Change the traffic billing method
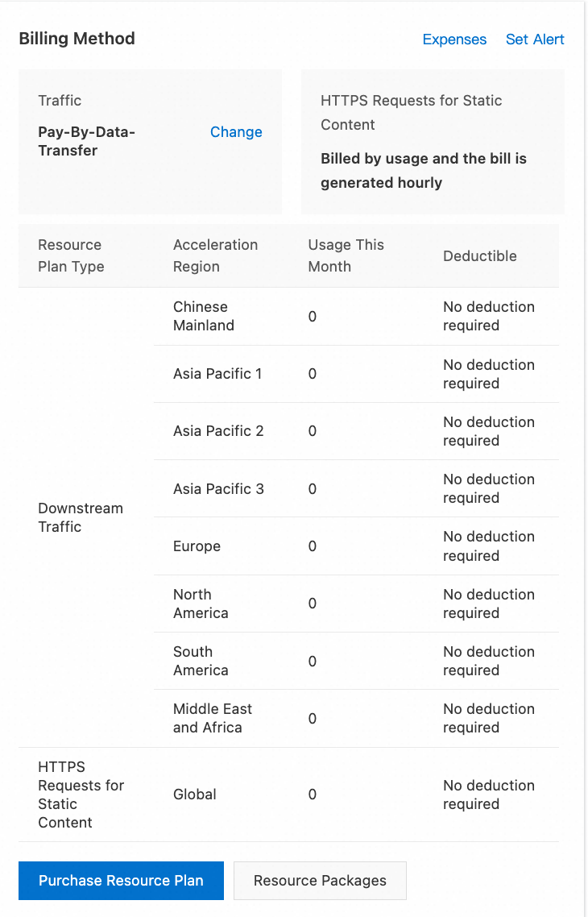Screen dimensions: 588x917 point(236,132)
